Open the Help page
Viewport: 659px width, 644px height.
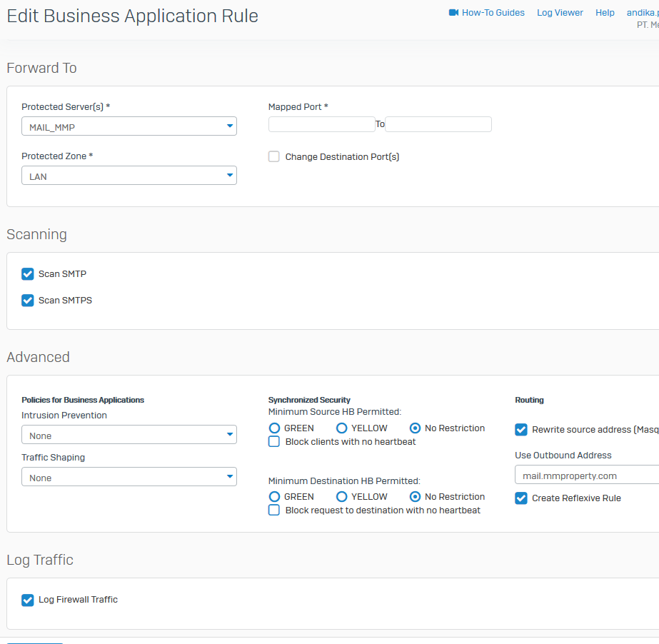pos(605,13)
